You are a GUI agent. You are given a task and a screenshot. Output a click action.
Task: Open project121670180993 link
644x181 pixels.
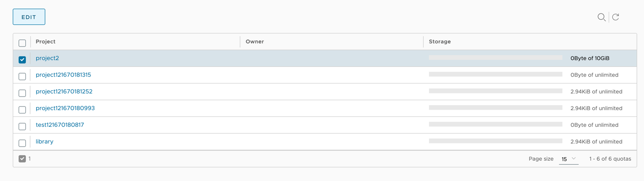coord(65,108)
